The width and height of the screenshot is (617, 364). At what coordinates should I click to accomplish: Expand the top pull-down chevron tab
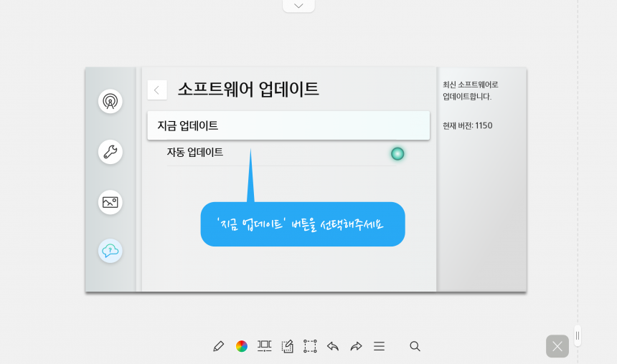tap(298, 6)
